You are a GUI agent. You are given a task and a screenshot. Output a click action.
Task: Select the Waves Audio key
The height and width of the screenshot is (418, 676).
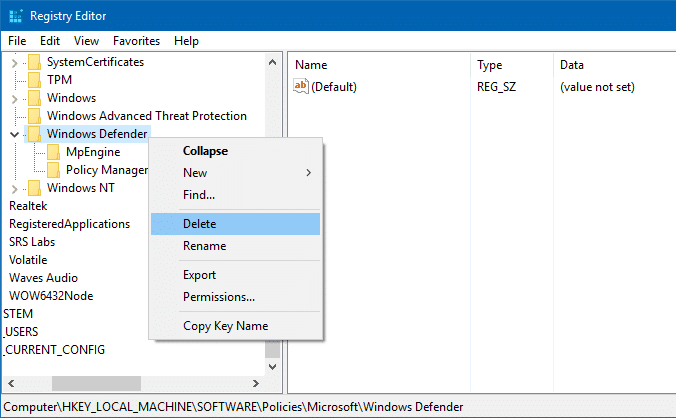[43, 278]
